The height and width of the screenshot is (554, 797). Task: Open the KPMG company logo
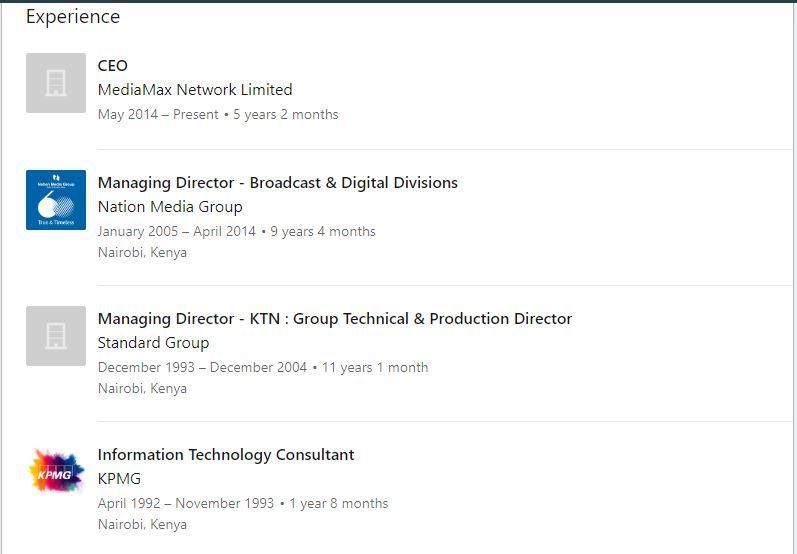tap(56, 472)
